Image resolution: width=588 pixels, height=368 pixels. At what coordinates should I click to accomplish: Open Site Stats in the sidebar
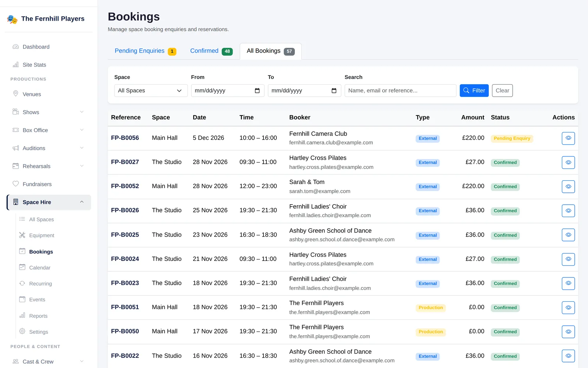click(x=49, y=65)
